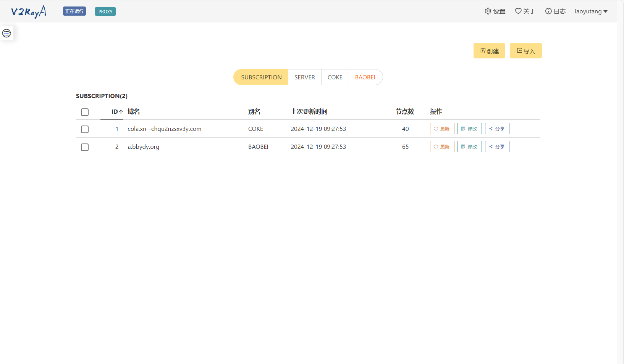Click 更新 update for COKE subscription
Screen dimensions: 624x364
pos(442,129)
